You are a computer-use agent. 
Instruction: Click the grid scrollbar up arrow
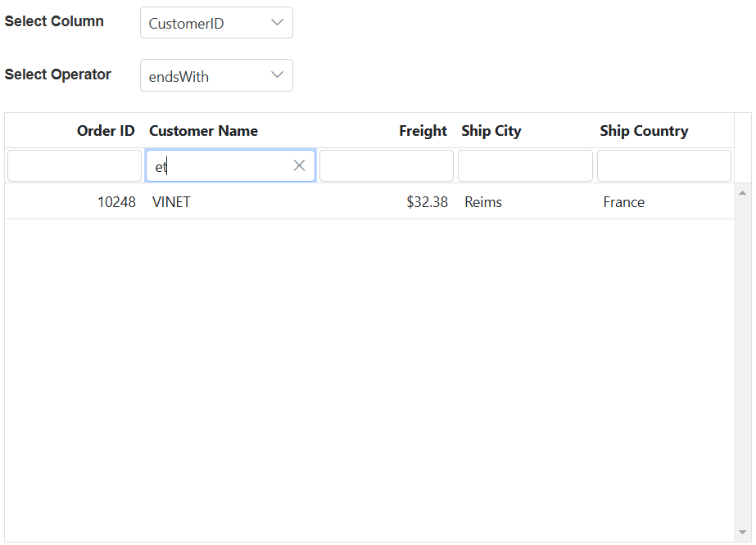point(742,193)
